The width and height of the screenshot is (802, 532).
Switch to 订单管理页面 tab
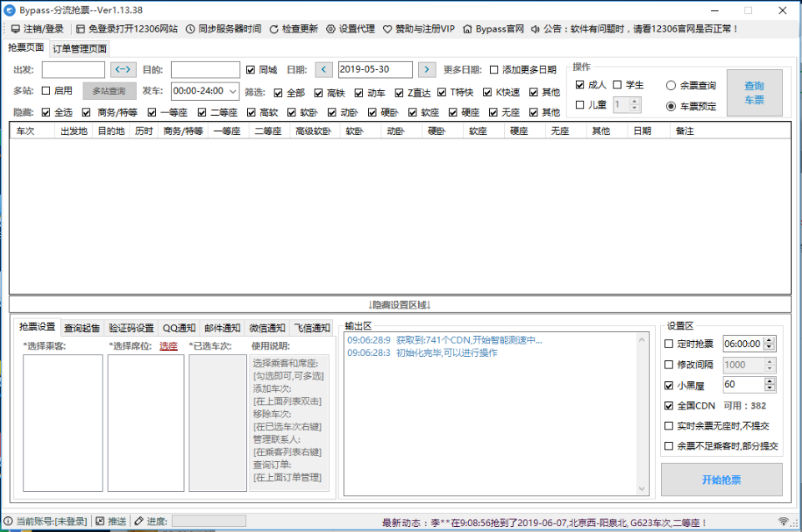pyautogui.click(x=79, y=48)
